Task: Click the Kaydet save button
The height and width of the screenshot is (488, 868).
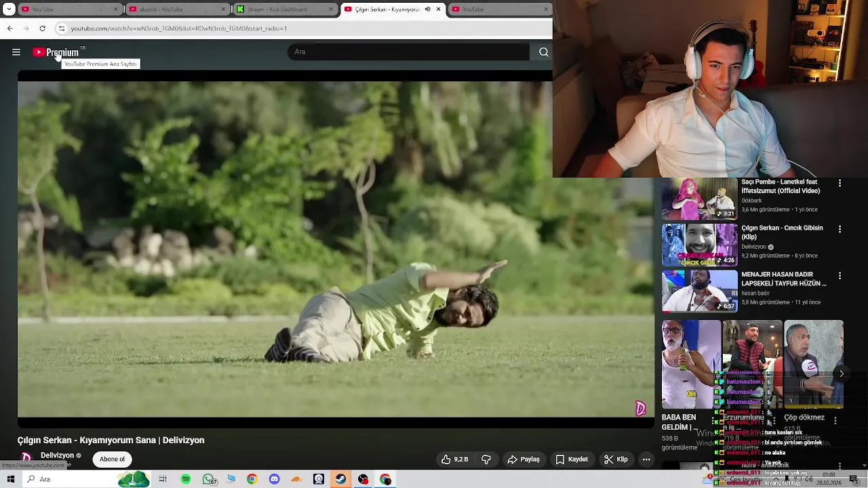Action: pyautogui.click(x=572, y=460)
